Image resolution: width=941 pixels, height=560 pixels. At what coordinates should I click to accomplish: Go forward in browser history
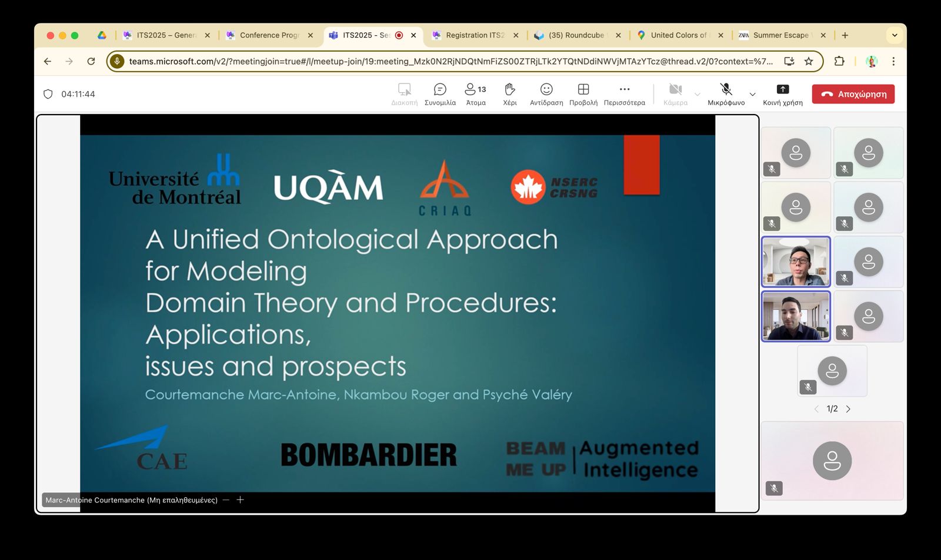pos(69,61)
